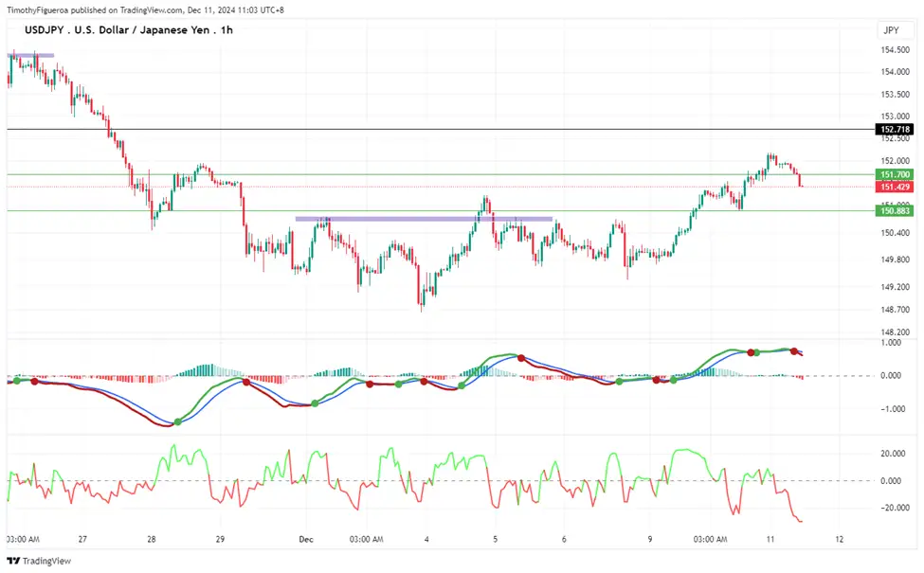Click the 154.000 price axis value
Screen dimensions: 924x573
coord(896,72)
